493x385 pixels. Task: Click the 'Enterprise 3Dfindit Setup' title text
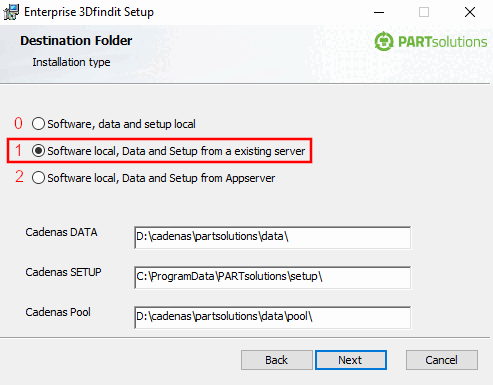coord(89,12)
